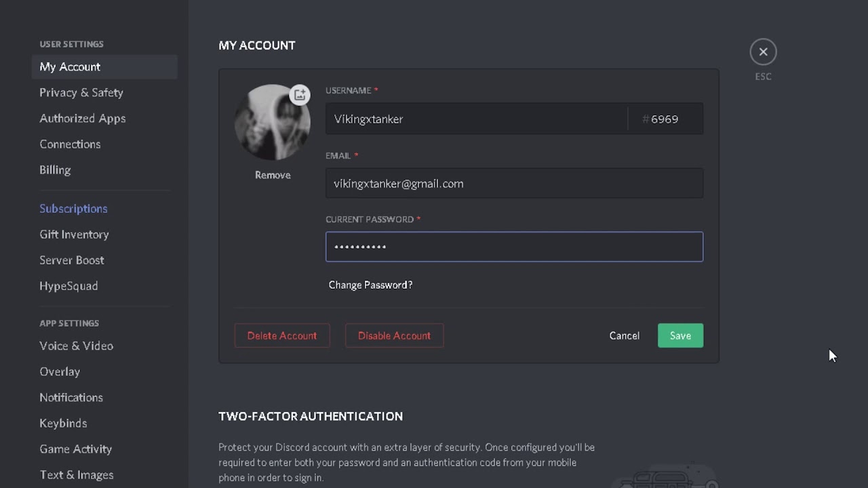Open Server Boost settings
This screenshot has height=488, width=868.
click(x=71, y=260)
